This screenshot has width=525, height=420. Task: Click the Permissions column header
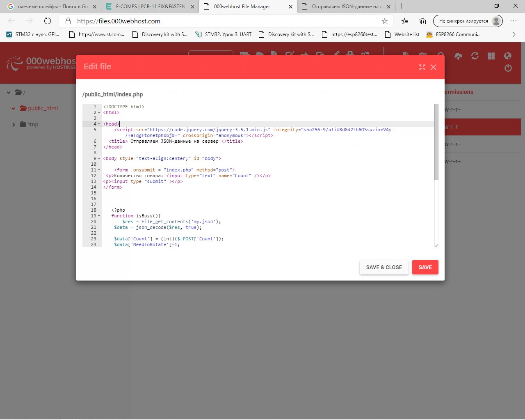point(459,92)
